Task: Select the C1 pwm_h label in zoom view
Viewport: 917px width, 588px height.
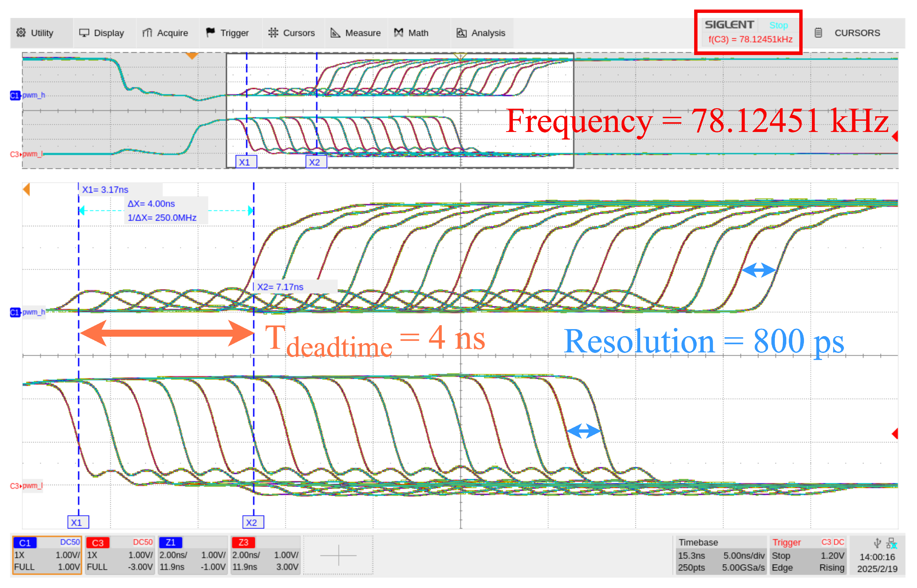Action: pyautogui.click(x=28, y=312)
